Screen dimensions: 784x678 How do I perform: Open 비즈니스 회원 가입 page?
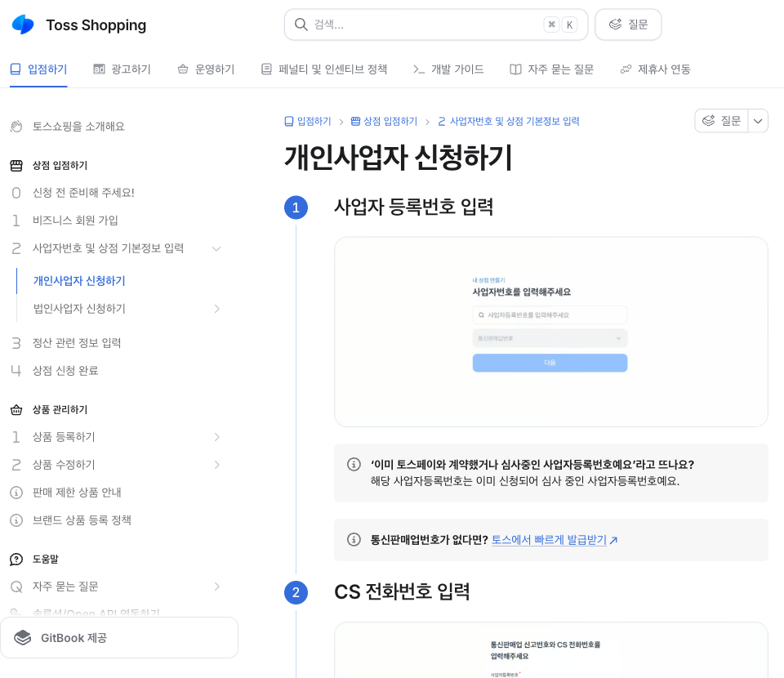tap(75, 220)
